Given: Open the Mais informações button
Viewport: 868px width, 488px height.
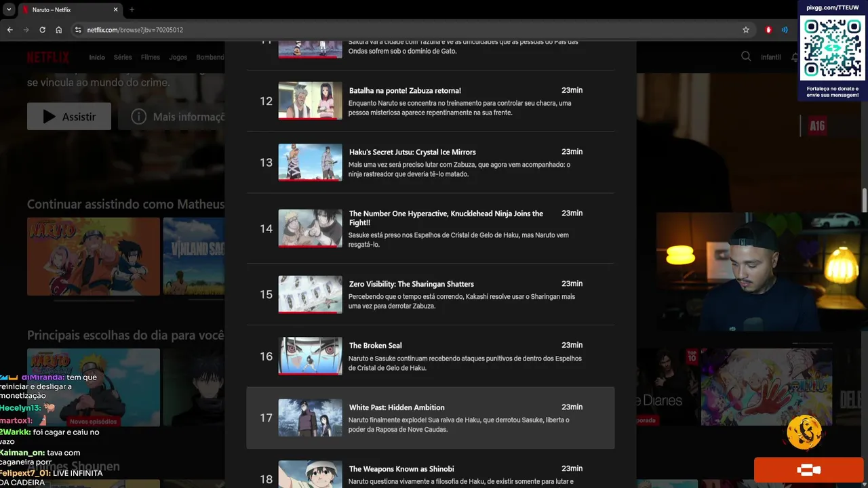Looking at the screenshot, I should [172, 117].
